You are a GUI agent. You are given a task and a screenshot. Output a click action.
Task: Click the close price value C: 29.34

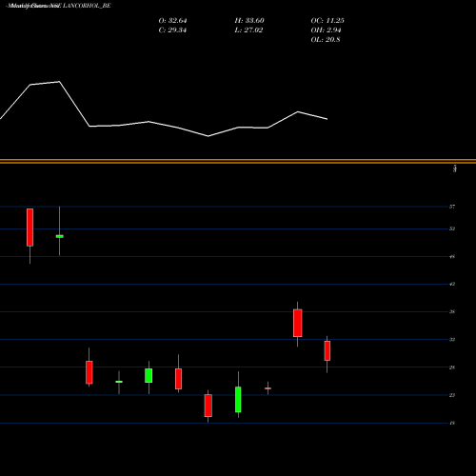point(172,30)
